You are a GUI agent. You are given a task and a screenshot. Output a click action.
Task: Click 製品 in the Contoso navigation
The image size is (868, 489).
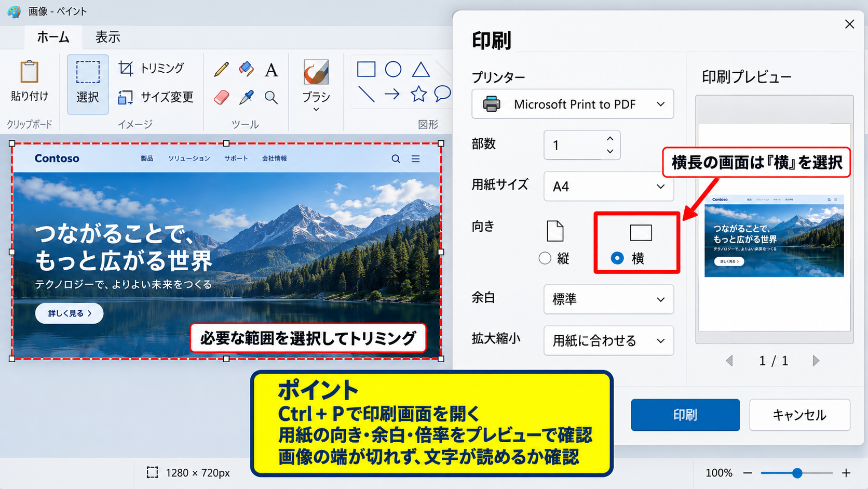tap(147, 158)
